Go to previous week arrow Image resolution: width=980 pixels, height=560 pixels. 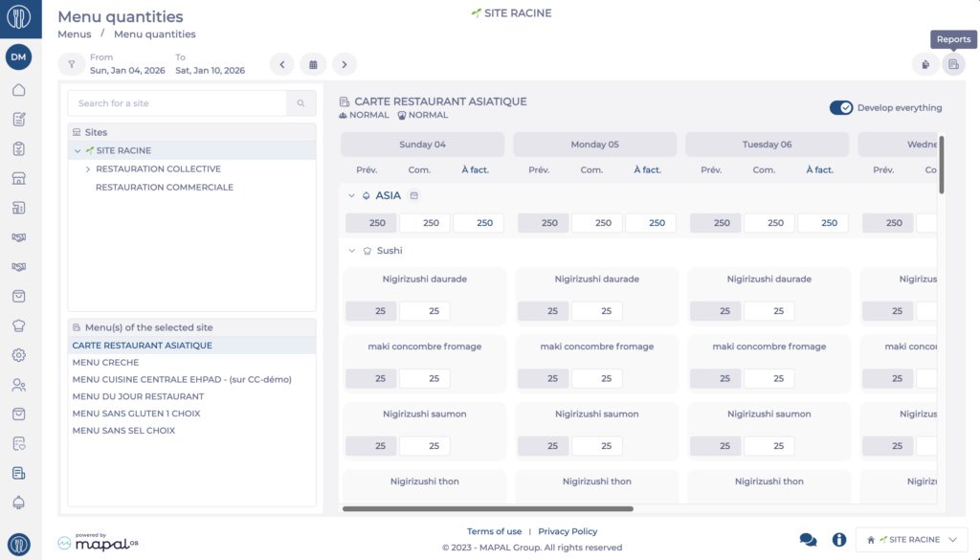coord(282,64)
